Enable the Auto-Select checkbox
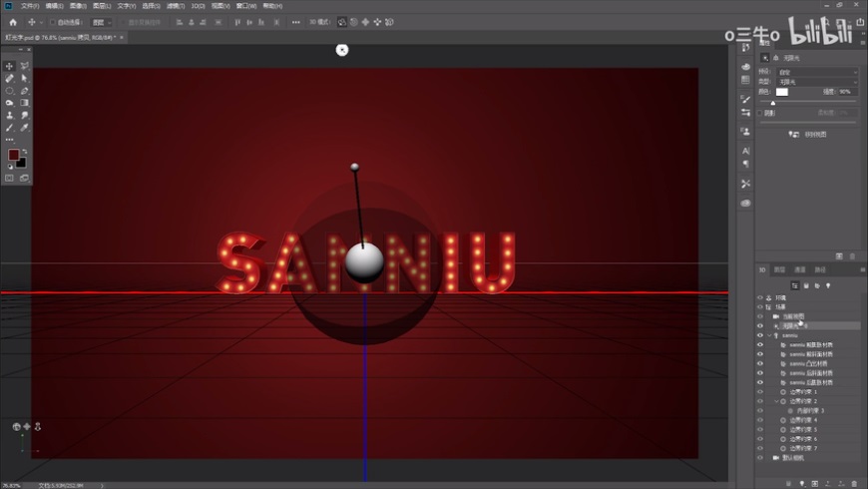The width and height of the screenshot is (868, 489). 53,22
